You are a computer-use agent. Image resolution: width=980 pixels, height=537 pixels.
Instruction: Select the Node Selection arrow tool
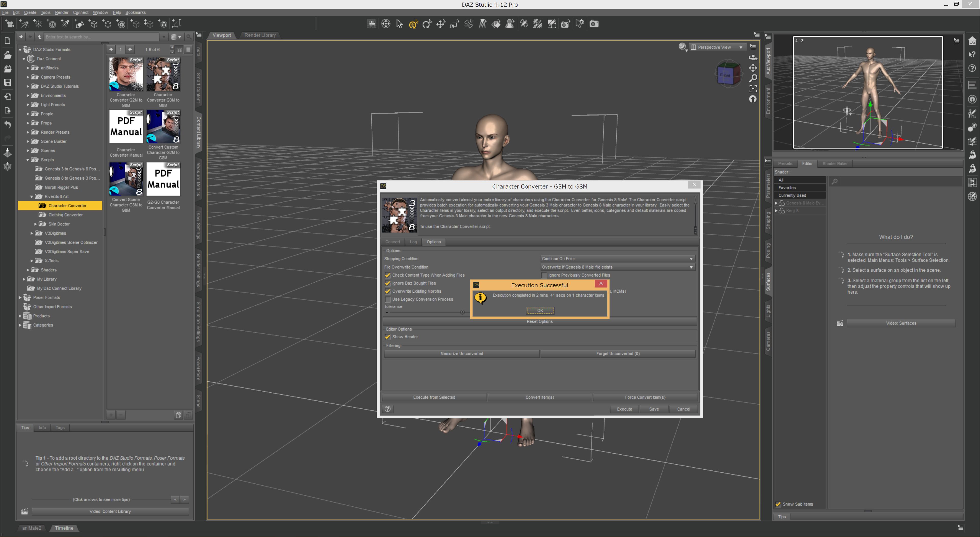[399, 24]
